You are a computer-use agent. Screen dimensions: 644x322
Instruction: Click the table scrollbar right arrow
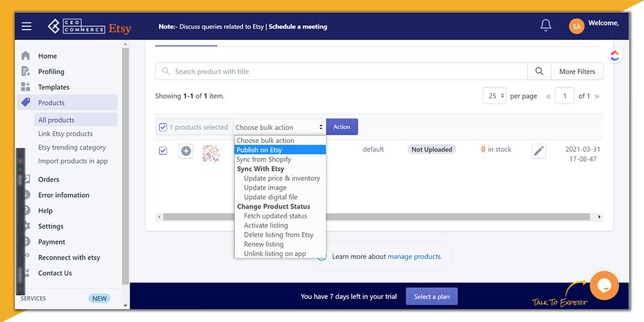pos(599,216)
